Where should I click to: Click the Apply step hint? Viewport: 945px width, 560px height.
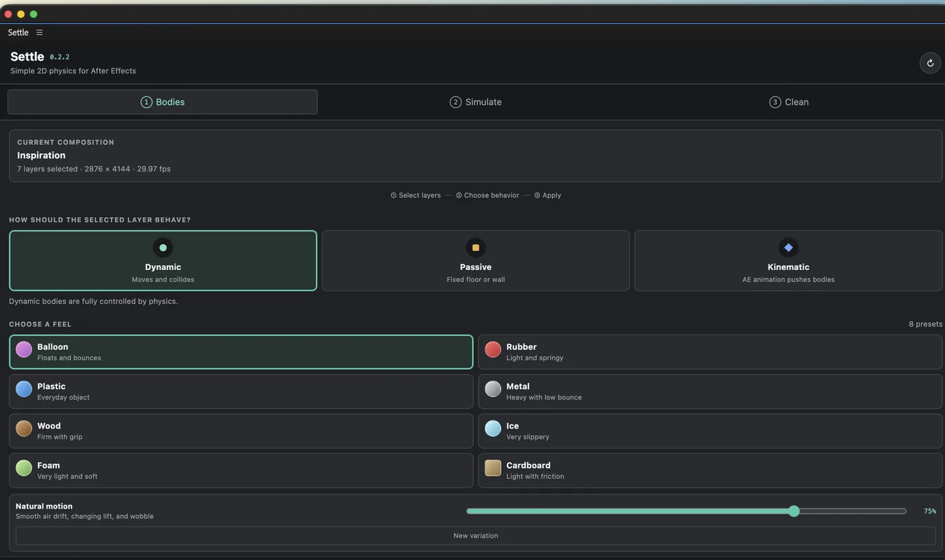547,195
